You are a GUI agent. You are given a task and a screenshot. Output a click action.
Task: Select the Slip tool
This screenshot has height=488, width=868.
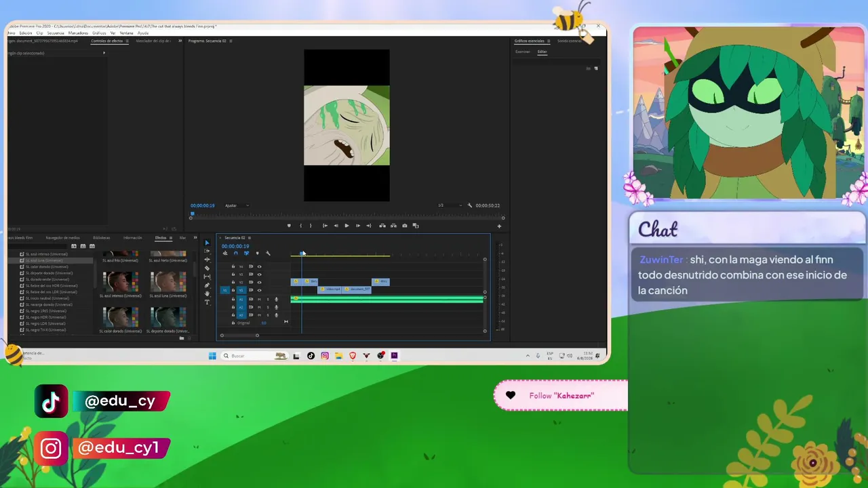point(208,277)
